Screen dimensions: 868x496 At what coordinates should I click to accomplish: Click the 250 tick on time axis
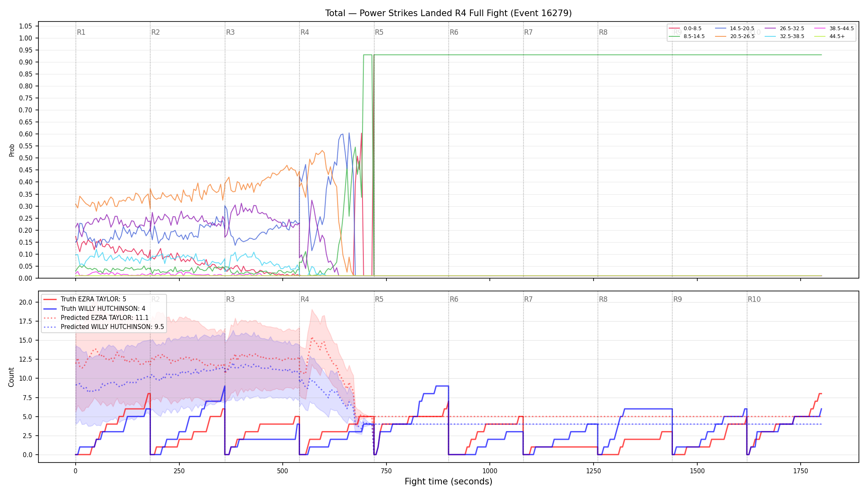179,471
